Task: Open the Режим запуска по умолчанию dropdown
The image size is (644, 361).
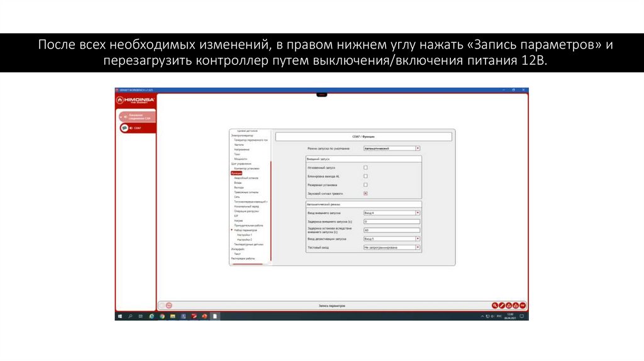Action: coord(391,148)
